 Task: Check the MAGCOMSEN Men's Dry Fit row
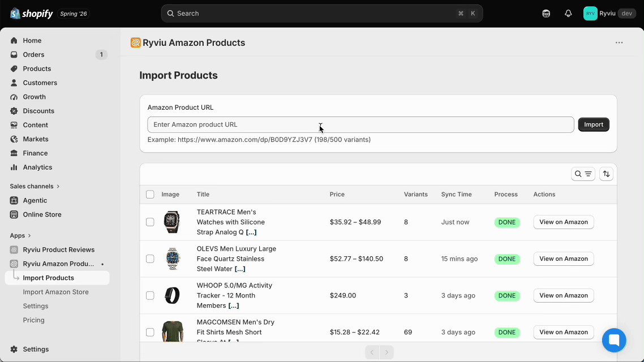pyautogui.click(x=150, y=332)
